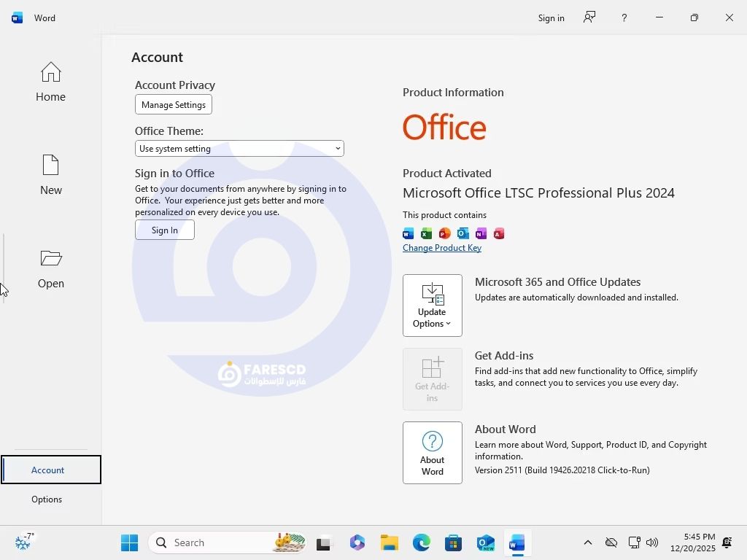Open the Update Options dropdown
This screenshot has width=747, height=560.
[x=432, y=306]
